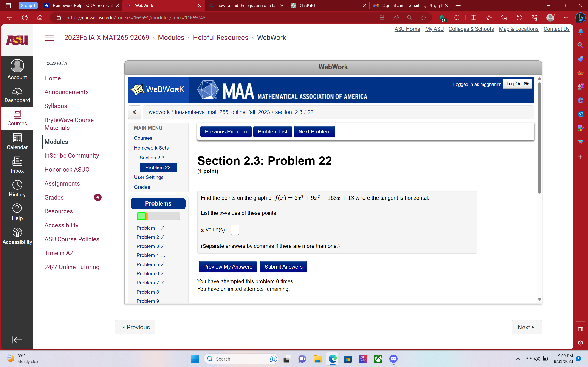This screenshot has width=588, height=367.
Task: Click the x value(s) answer field
Action: pyautogui.click(x=235, y=229)
